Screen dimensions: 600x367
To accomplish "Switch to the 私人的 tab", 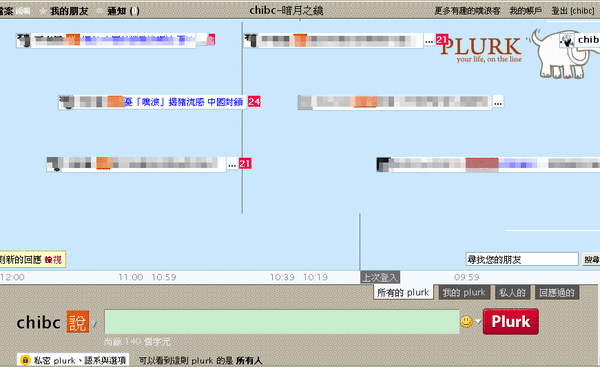I will click(x=512, y=292).
